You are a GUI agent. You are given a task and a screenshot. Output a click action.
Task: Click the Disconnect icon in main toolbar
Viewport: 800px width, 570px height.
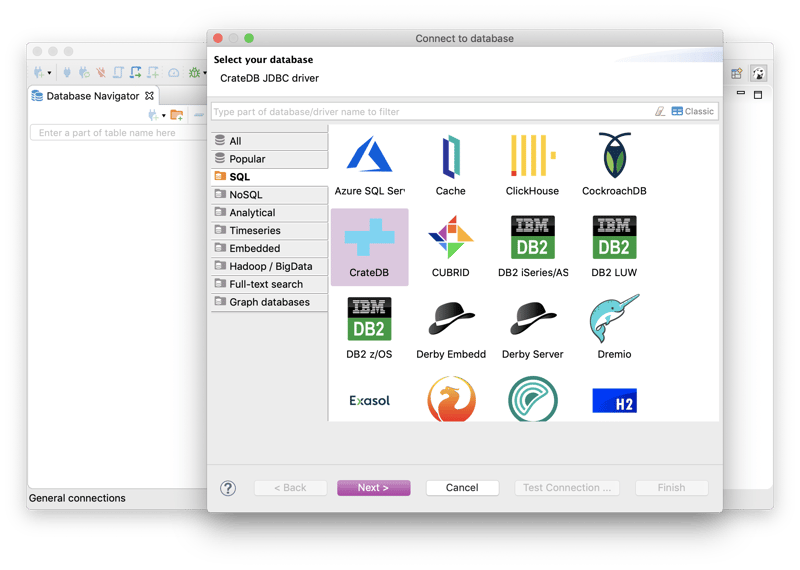click(x=101, y=72)
